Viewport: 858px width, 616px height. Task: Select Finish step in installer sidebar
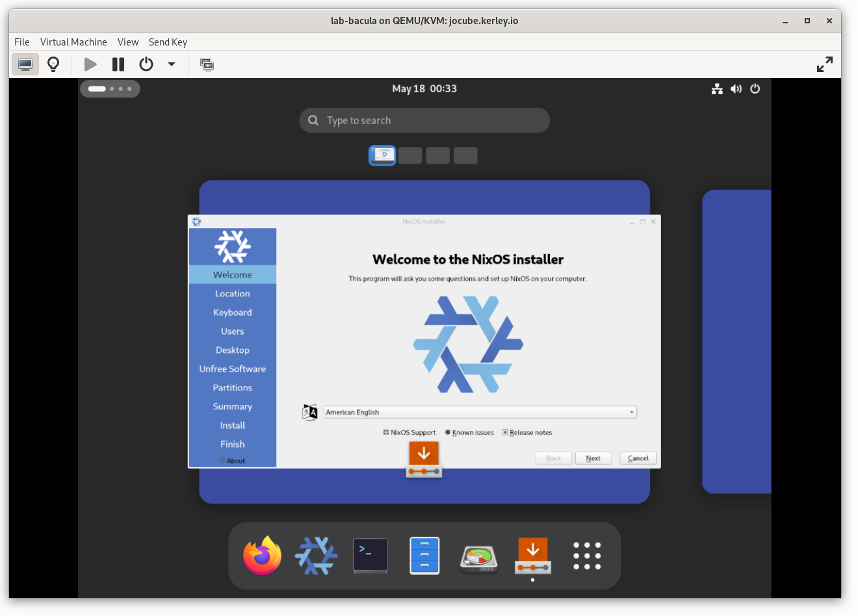coord(233,444)
